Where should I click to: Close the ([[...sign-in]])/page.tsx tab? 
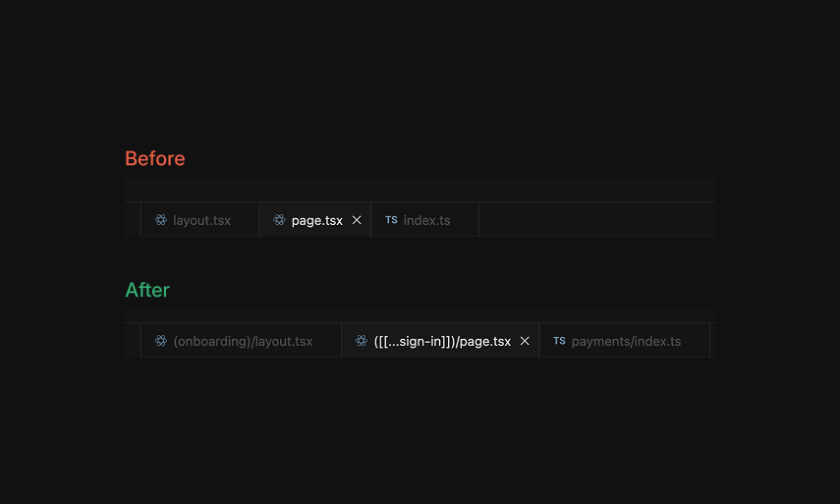(525, 341)
